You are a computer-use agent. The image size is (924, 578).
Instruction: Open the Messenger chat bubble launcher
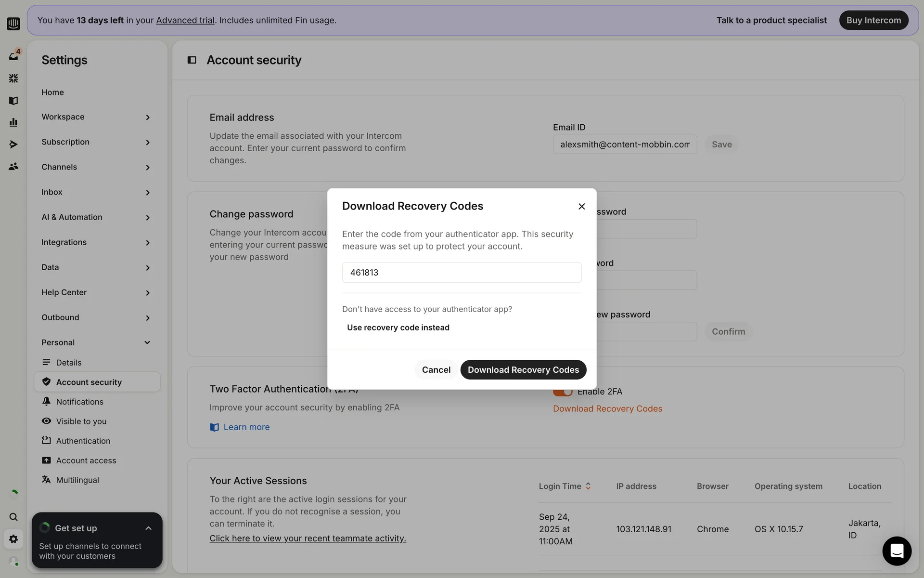897,551
